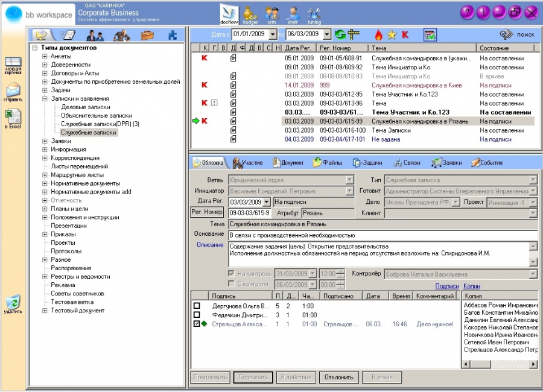Click the Основание text field
Viewport: 543px width, 392px height.
(383, 235)
